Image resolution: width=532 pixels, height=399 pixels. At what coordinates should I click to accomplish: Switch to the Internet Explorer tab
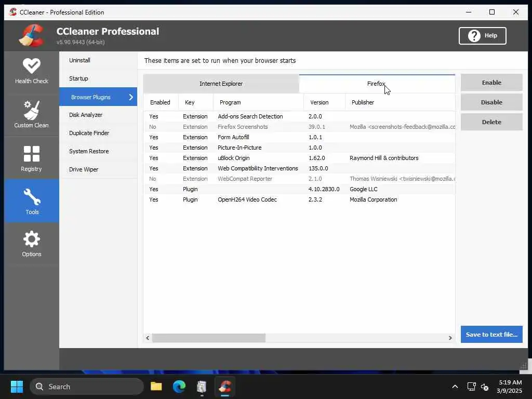coord(221,84)
